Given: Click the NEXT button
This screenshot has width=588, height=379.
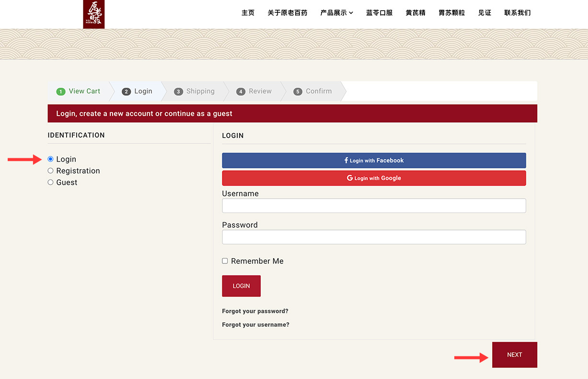Looking at the screenshot, I should point(514,355).
